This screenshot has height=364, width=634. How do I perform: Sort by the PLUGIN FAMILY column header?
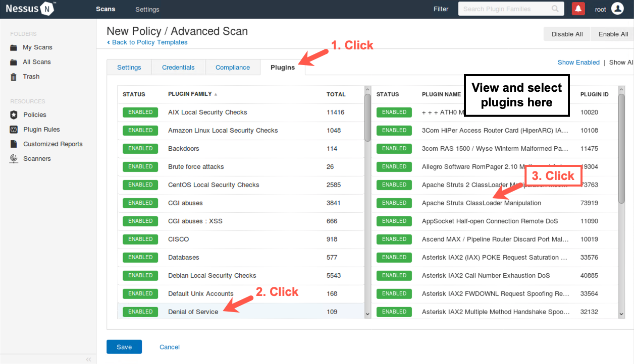coord(189,94)
